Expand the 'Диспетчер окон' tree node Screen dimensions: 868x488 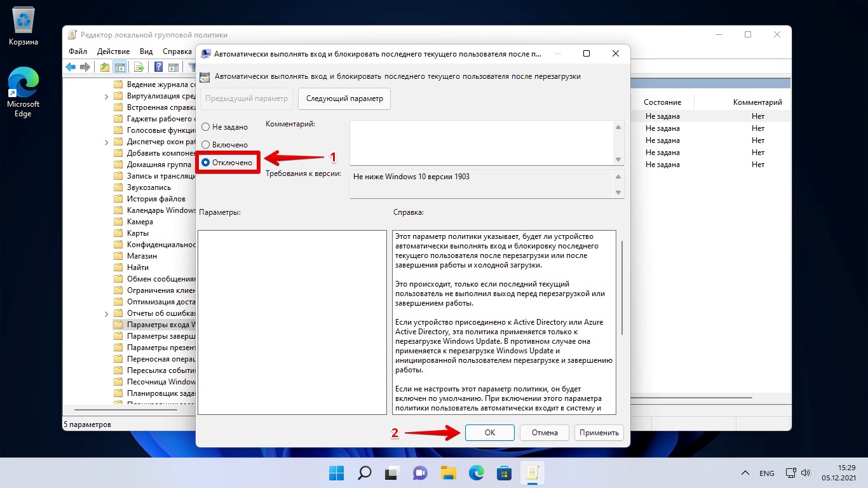[106, 142]
